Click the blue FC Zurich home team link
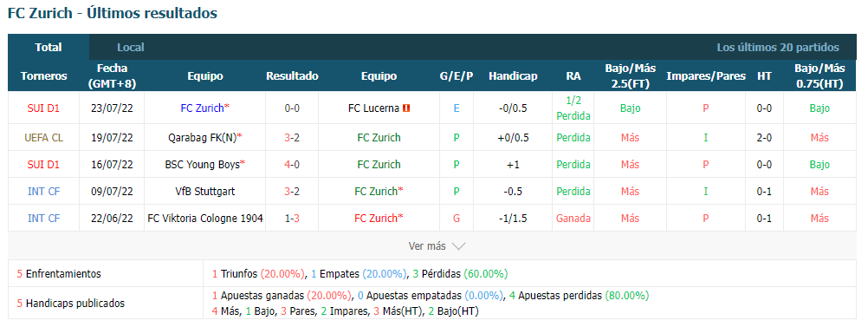Image resolution: width=868 pixels, height=327 pixels. coord(202,108)
